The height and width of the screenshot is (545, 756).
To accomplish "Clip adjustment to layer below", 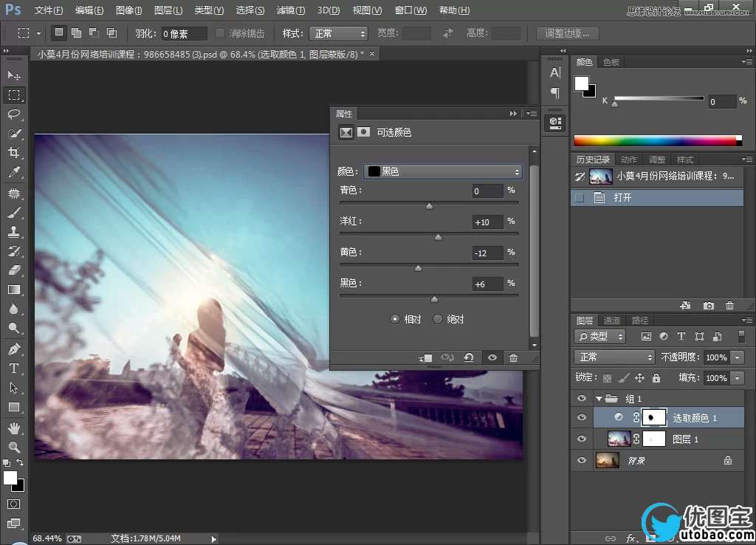I will pos(425,358).
